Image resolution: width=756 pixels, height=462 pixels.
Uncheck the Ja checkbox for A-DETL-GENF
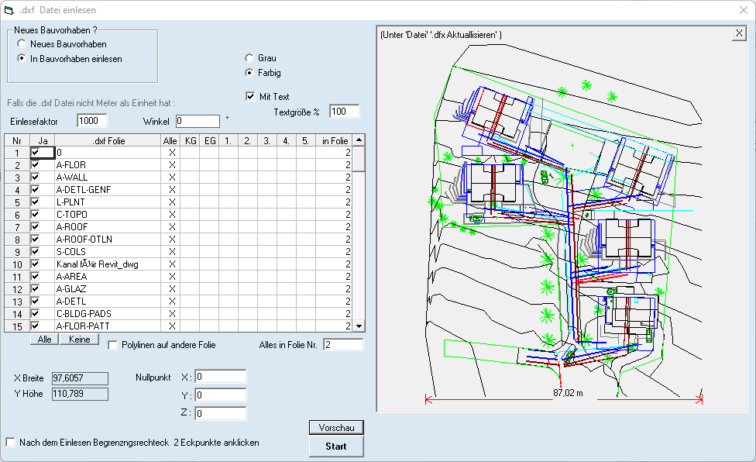point(35,190)
